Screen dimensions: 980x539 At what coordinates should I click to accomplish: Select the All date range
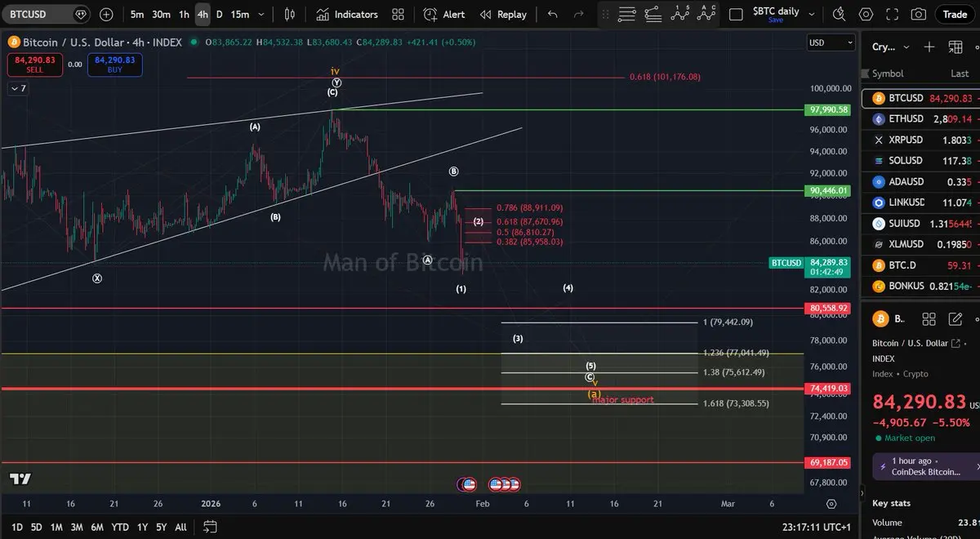(180, 528)
